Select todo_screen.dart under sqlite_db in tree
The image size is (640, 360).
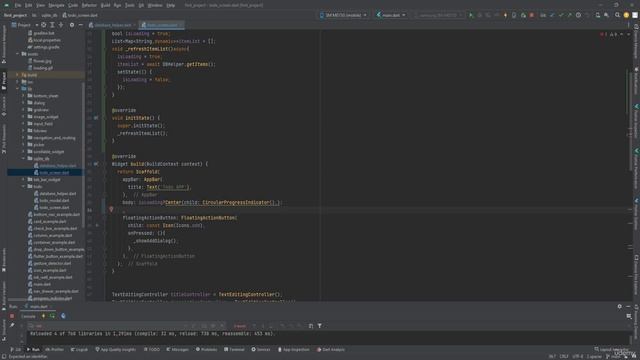coord(54,173)
